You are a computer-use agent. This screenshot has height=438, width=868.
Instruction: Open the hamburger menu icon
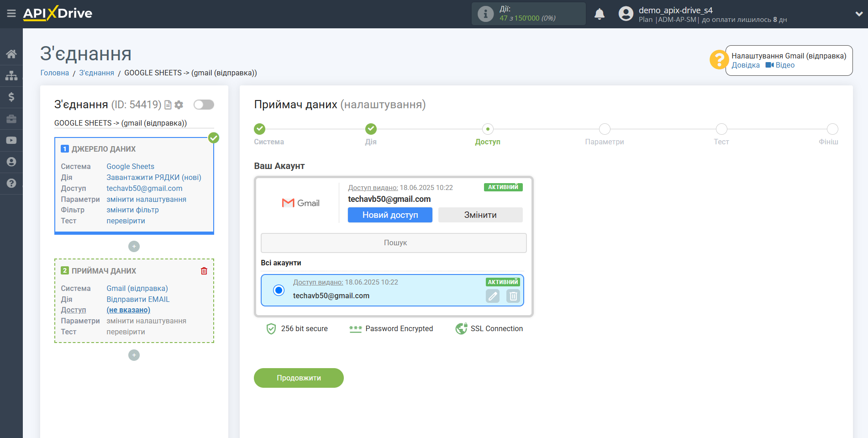click(x=11, y=14)
